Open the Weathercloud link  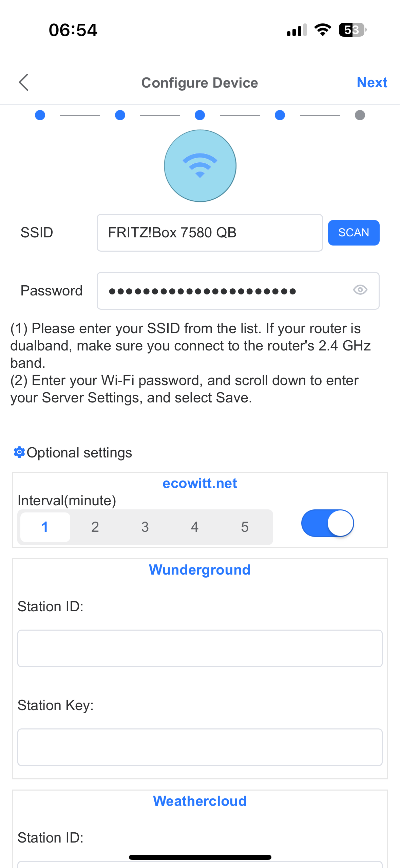[200, 801]
